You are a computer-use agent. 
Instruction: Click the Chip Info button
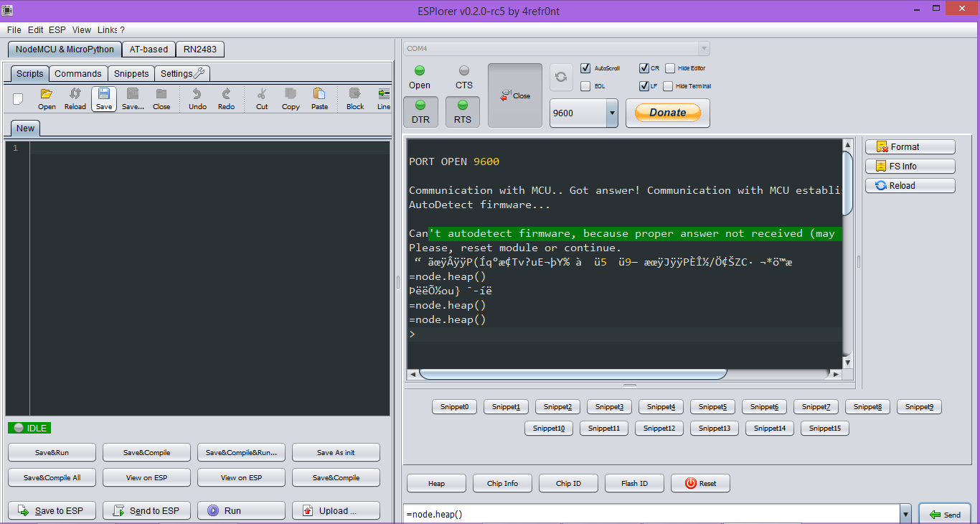502,483
